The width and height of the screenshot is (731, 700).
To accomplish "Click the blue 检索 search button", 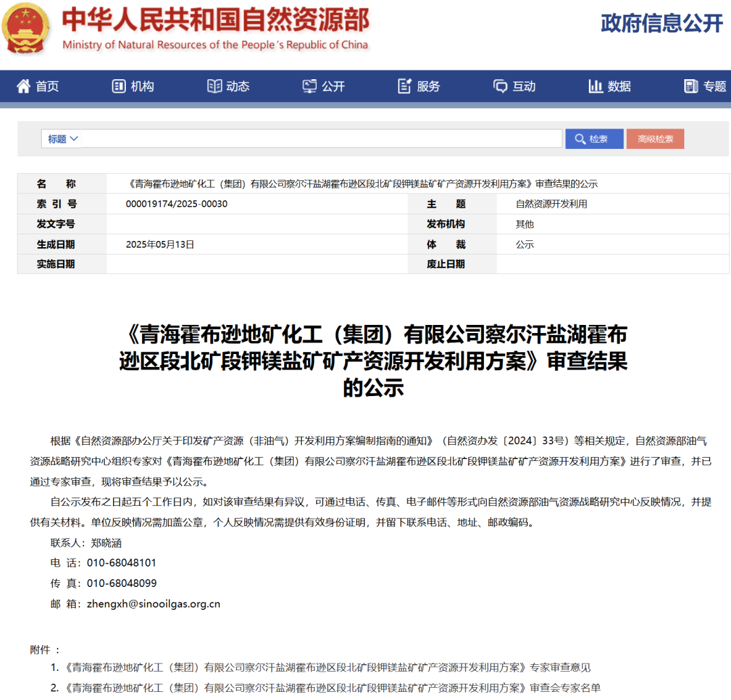I will pos(594,139).
